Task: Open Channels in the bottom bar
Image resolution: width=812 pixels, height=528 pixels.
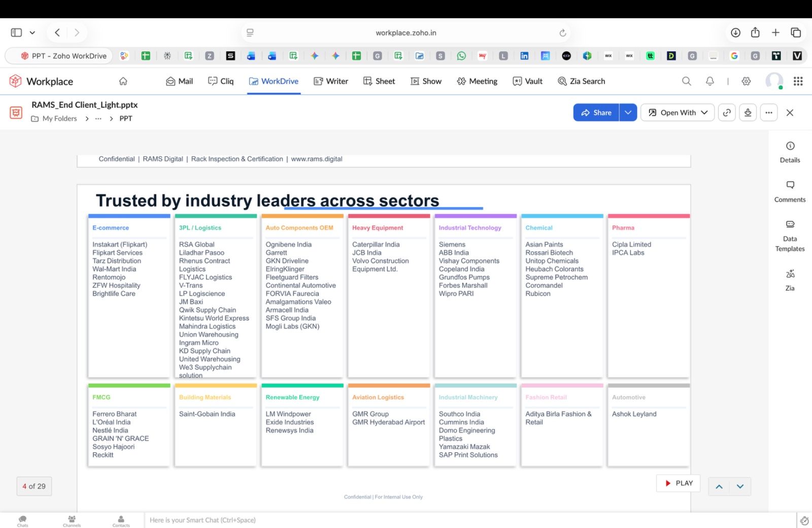Action: (72, 521)
